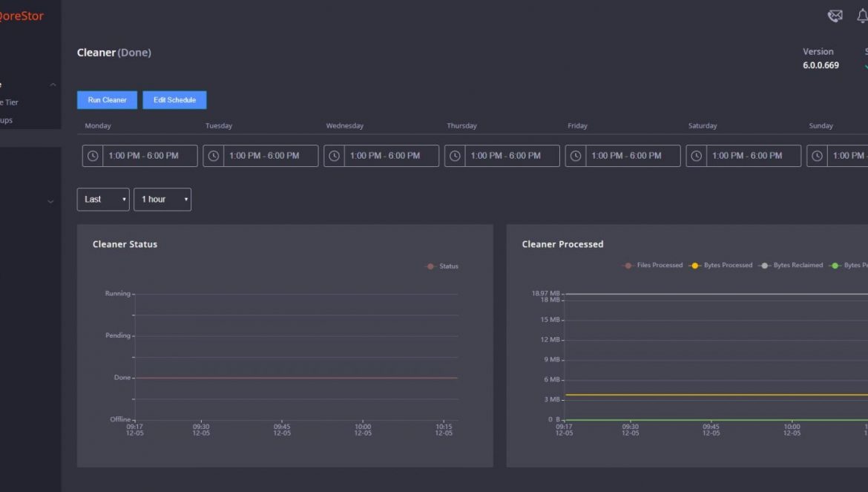Select the Monday 1:00 PM - 6:00 PM field

140,156
